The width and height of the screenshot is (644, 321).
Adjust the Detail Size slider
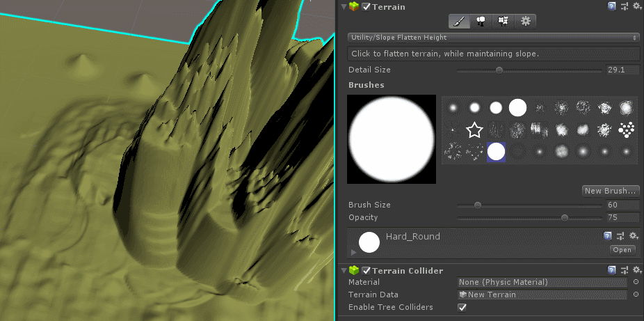coord(529,70)
